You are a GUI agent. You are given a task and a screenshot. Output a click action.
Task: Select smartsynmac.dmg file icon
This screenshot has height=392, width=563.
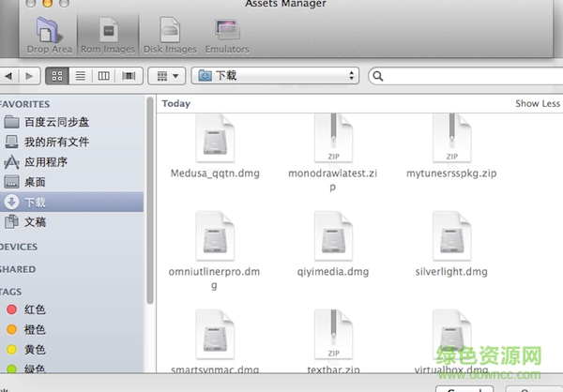pos(215,335)
